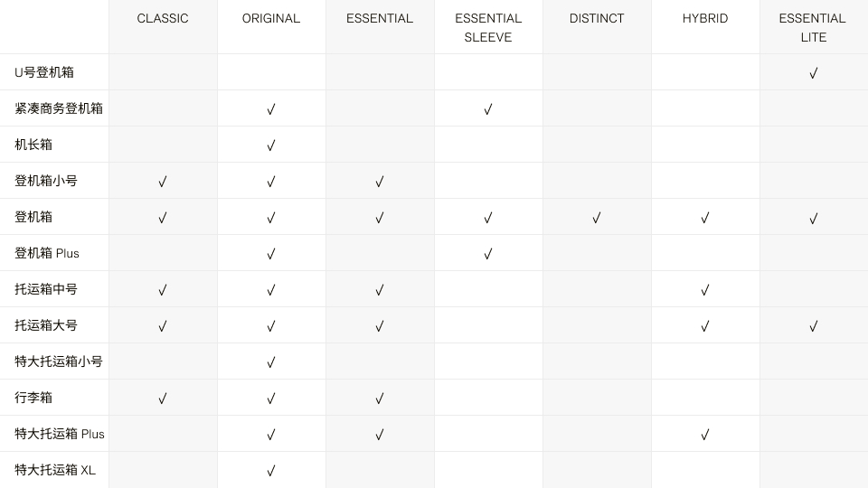
Task: Select the HYBRID column header
Action: 704,18
